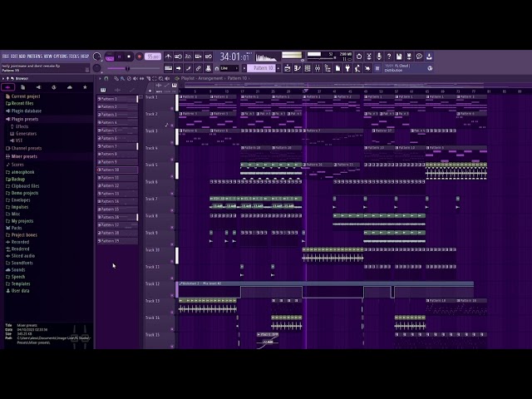
Task: Click the tempo field showing 95
Action: coord(153,57)
